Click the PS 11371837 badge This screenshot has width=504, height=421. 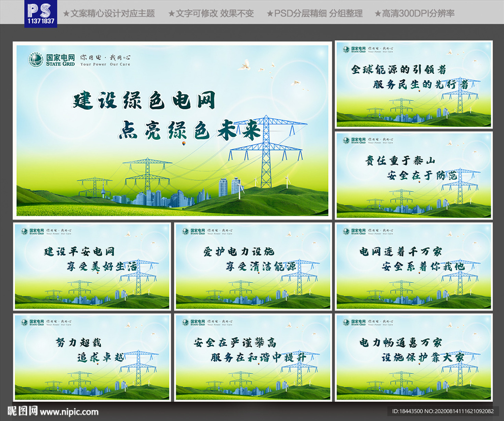40,13
